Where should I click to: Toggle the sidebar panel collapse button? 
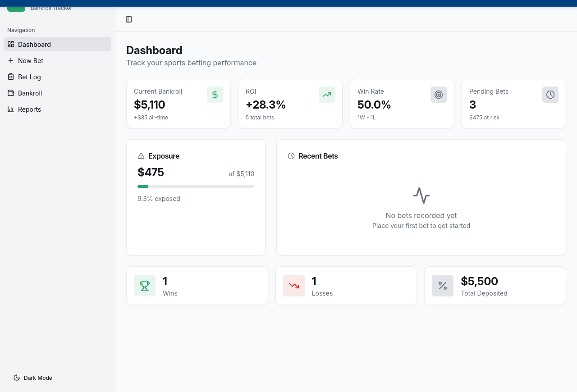click(x=129, y=19)
